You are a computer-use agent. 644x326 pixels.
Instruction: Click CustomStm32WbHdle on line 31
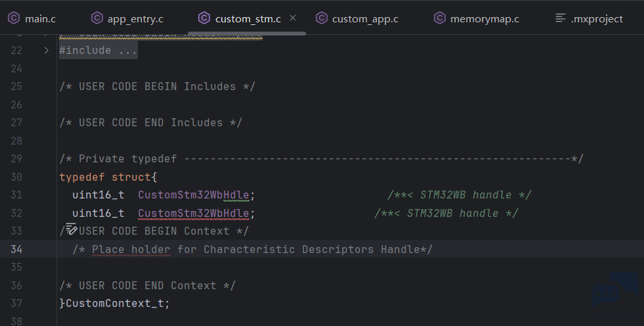[x=194, y=195]
